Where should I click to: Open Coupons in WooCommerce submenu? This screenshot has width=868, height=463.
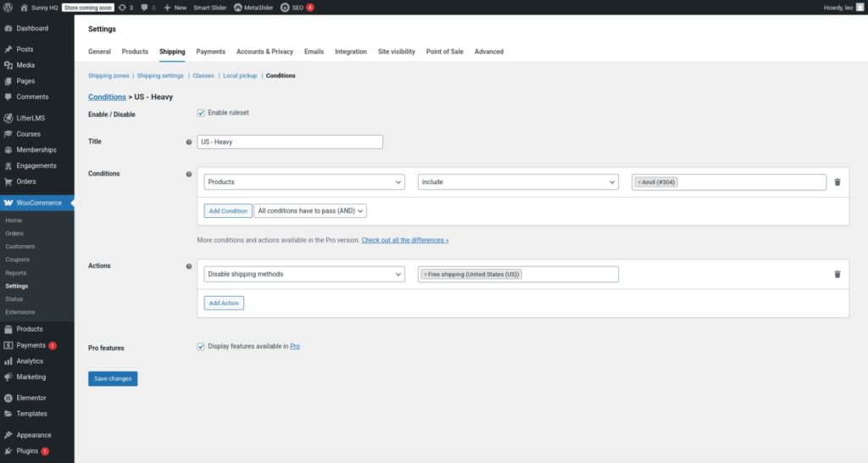(18, 259)
